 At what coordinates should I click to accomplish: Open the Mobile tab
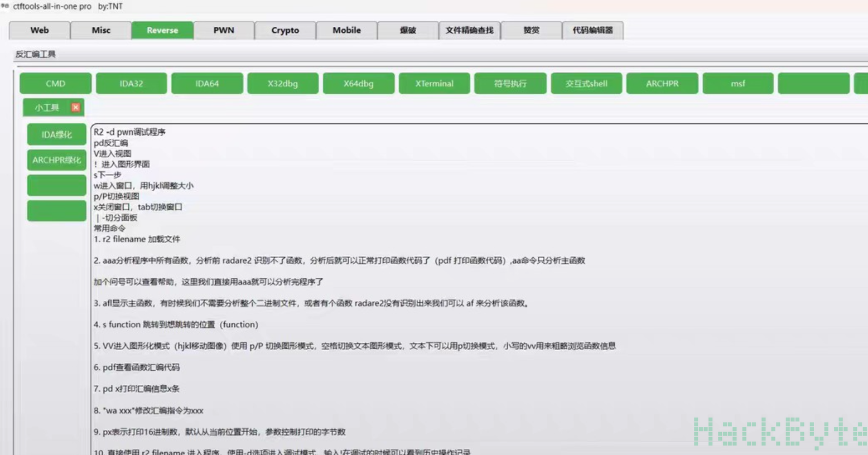(x=346, y=30)
